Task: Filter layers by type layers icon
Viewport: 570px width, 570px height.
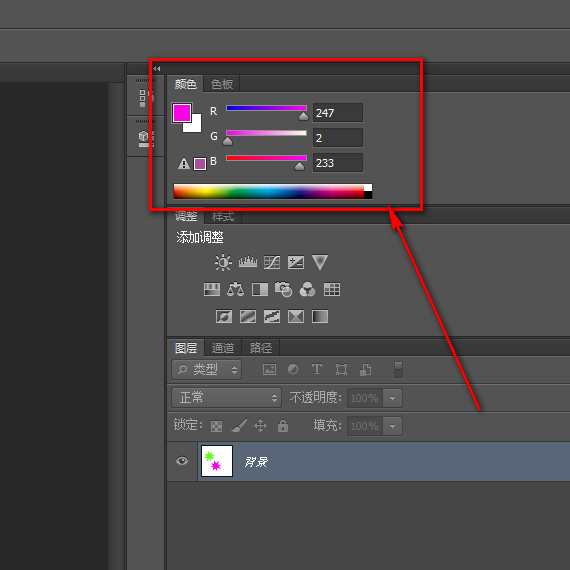Action: point(317,369)
